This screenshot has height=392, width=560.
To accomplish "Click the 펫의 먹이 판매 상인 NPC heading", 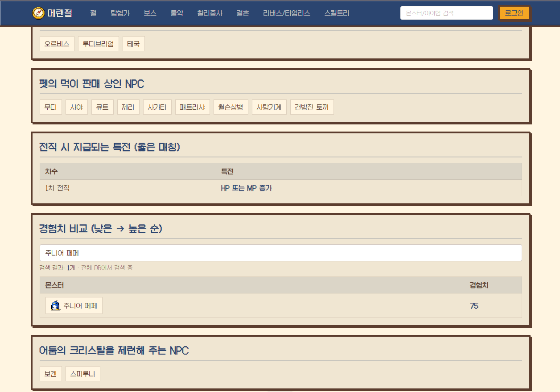I will [92, 84].
